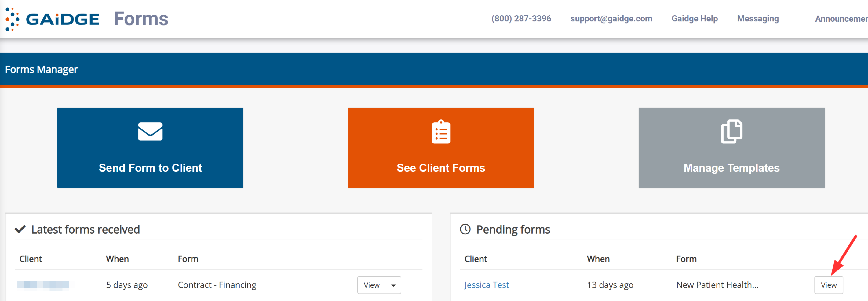Select the Manage Templates tile
868x301 pixels.
[731, 148]
